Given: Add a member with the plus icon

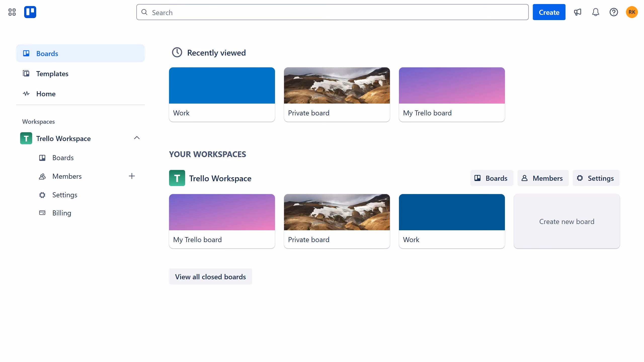Looking at the screenshot, I should (x=132, y=176).
